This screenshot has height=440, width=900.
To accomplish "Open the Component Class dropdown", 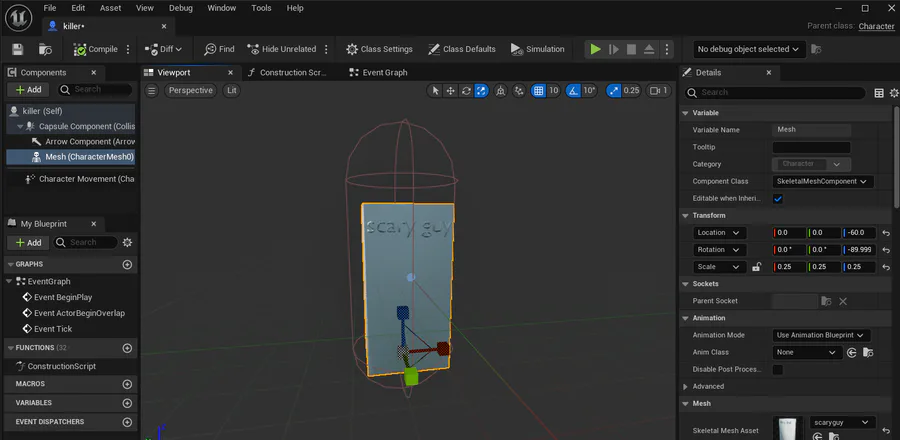I will (x=823, y=181).
